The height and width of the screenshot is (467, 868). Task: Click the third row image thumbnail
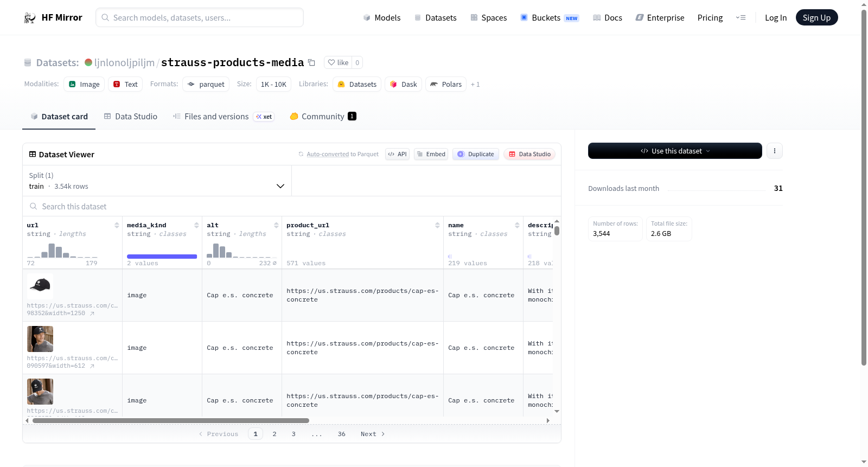click(40, 392)
